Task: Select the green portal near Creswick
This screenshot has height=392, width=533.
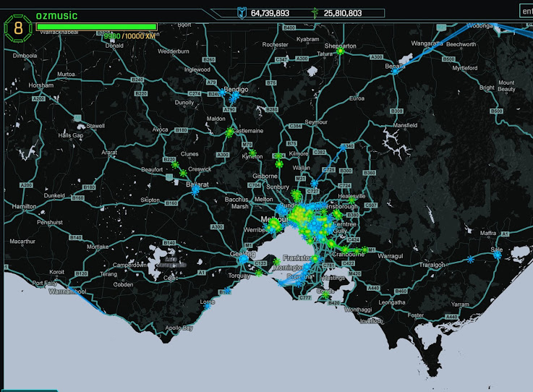Action: (x=183, y=174)
